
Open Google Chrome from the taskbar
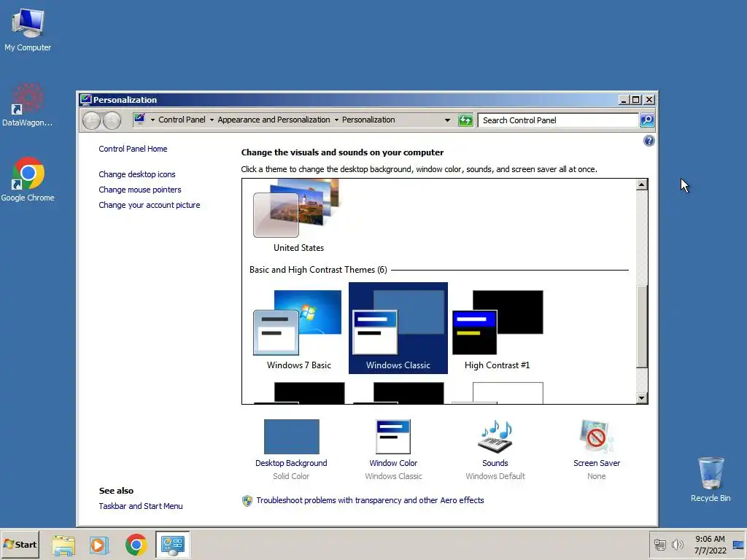[x=136, y=545]
